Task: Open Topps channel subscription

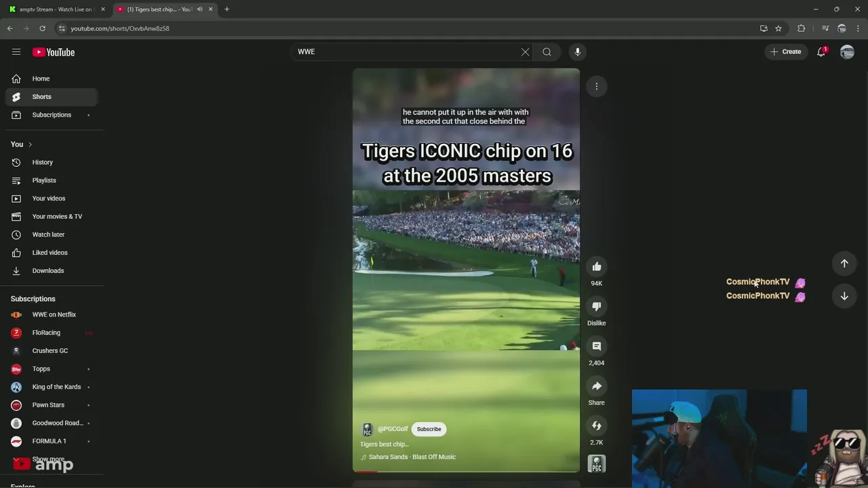Action: (52, 369)
